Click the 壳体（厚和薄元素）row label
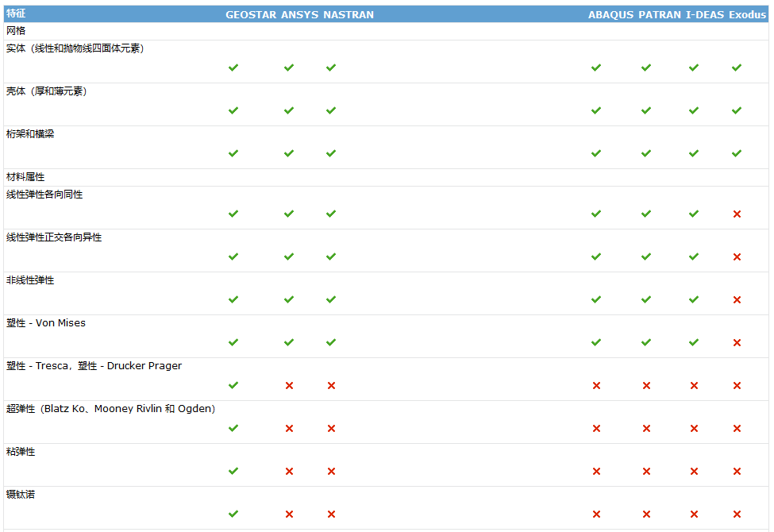 click(x=46, y=91)
